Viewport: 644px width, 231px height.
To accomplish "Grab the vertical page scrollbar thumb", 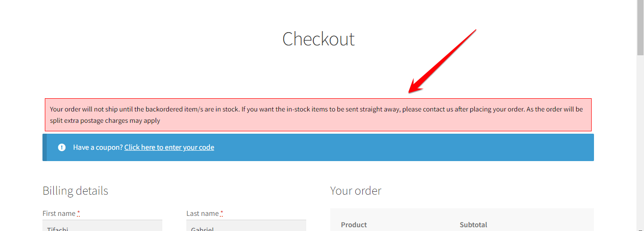I will (640, 32).
